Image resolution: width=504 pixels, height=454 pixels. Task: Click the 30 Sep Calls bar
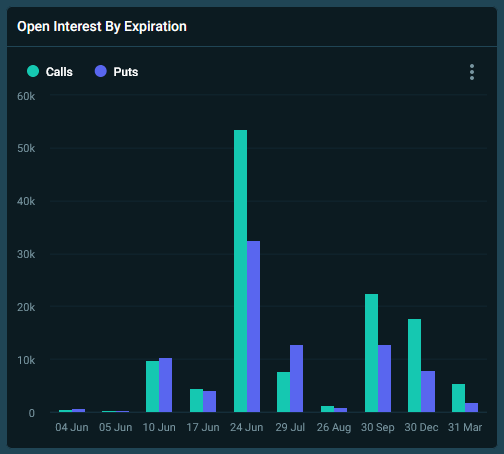pos(371,353)
